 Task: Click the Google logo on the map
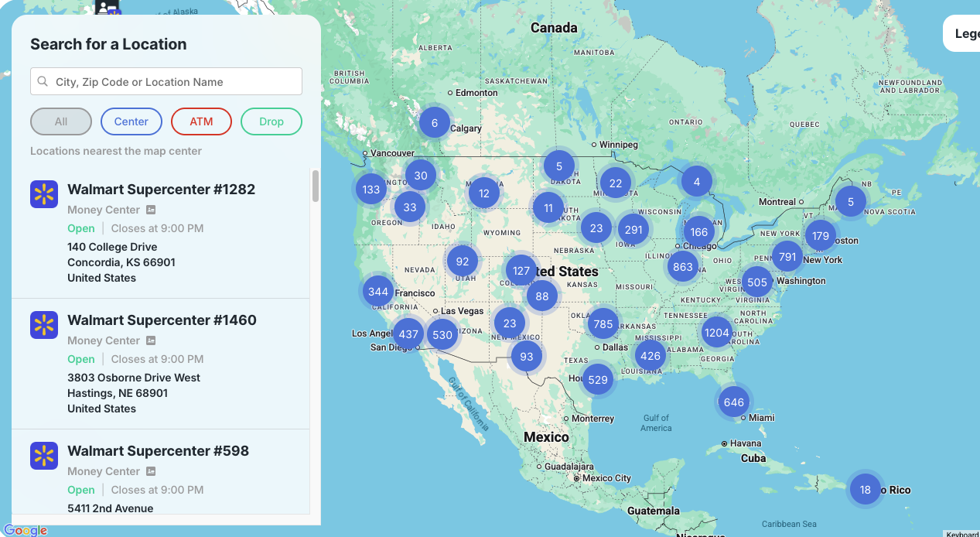[x=26, y=530]
